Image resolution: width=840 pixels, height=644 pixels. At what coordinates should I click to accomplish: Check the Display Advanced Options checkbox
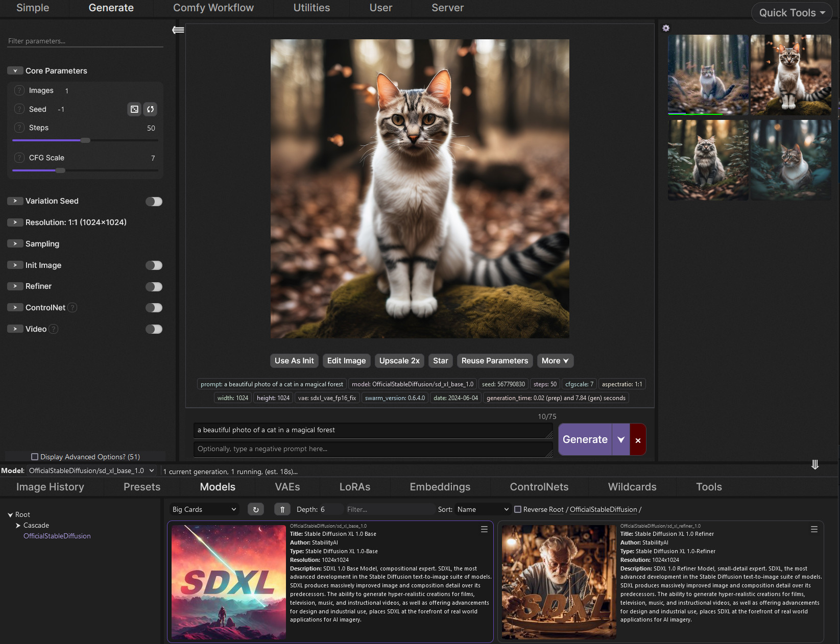coord(35,457)
